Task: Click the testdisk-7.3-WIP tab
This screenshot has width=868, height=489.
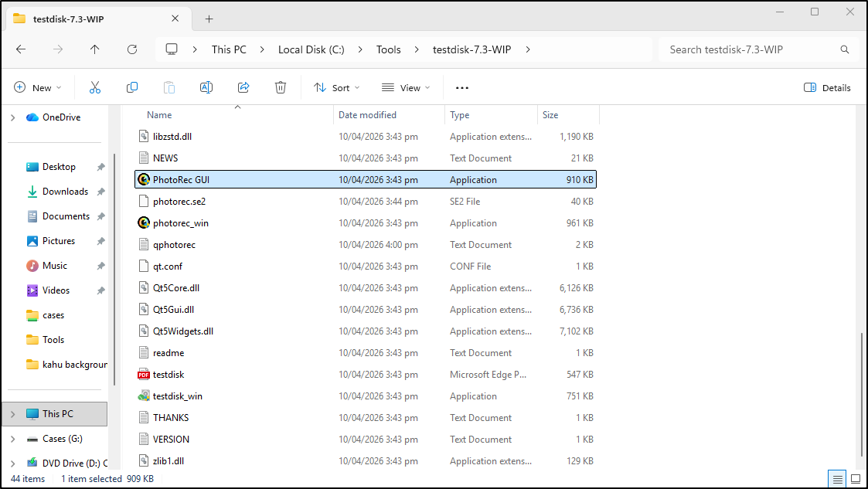Action: coord(97,19)
